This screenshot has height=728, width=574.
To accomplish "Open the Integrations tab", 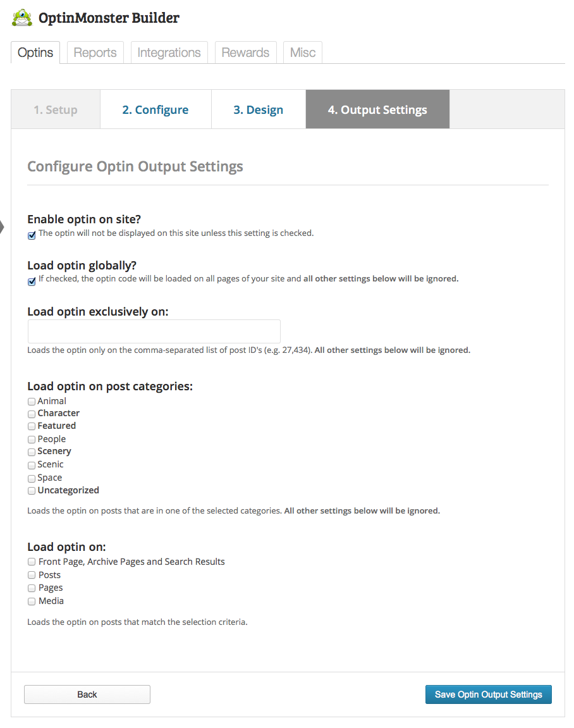I will tap(169, 52).
